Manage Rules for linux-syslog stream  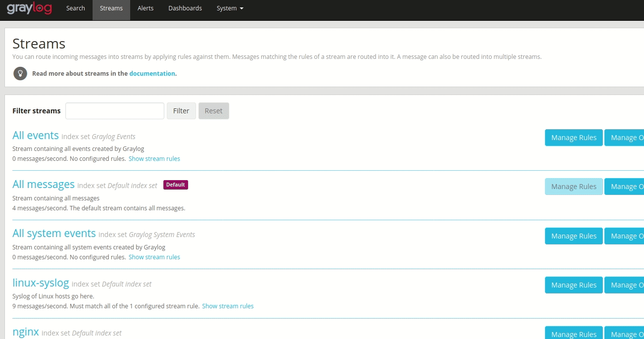(574, 285)
